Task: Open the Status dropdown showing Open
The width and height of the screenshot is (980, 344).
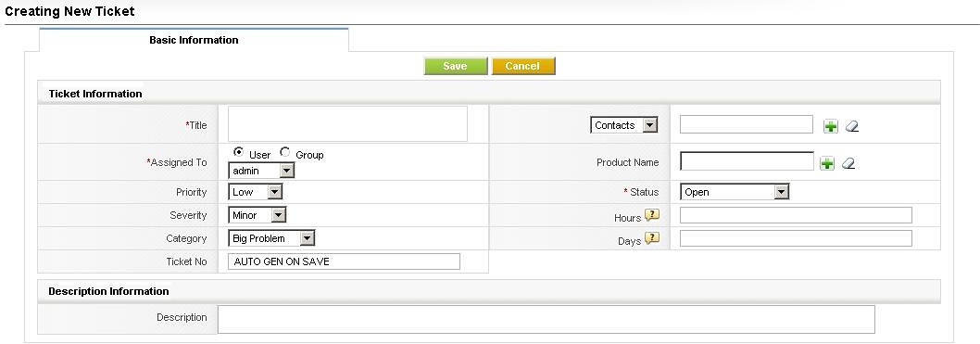Action: (x=735, y=192)
